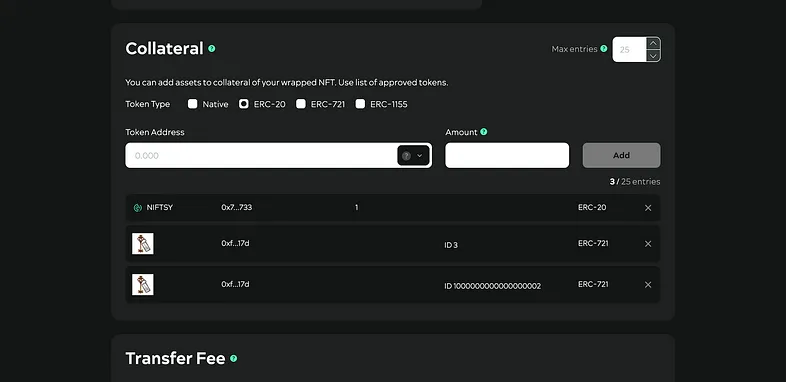Click the help icon next to Amount label
This screenshot has width=786, height=382.
484,132
